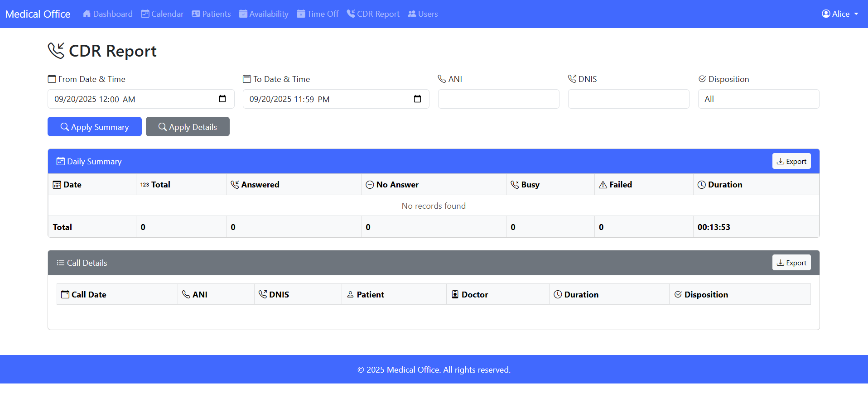Select the Time Off briefcase icon
This screenshot has width=868, height=417.
[300, 14]
